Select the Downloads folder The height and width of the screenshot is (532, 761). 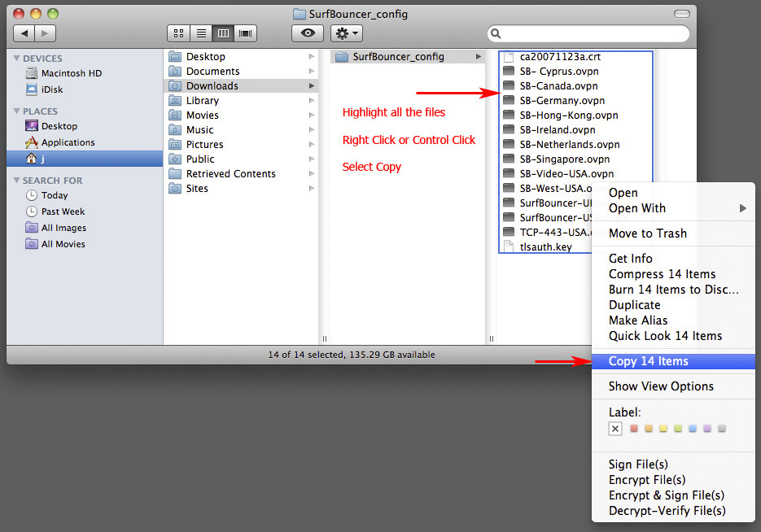(x=241, y=86)
